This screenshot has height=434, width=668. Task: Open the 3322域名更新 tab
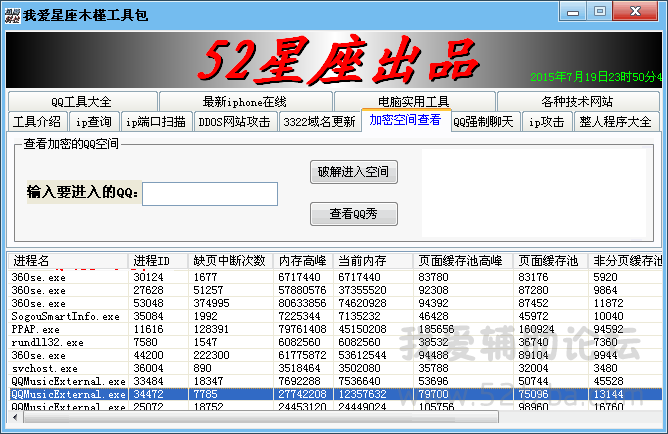pyautogui.click(x=320, y=122)
